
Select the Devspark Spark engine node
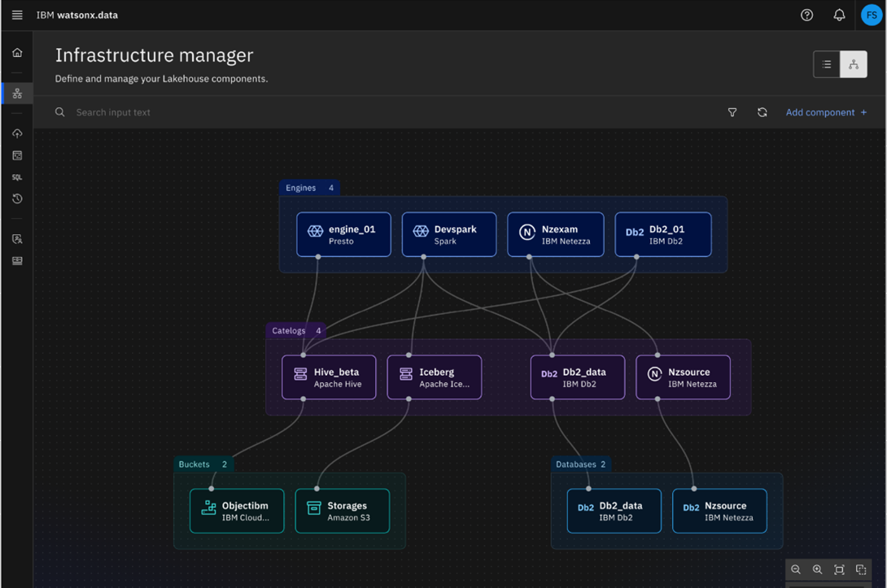point(449,235)
